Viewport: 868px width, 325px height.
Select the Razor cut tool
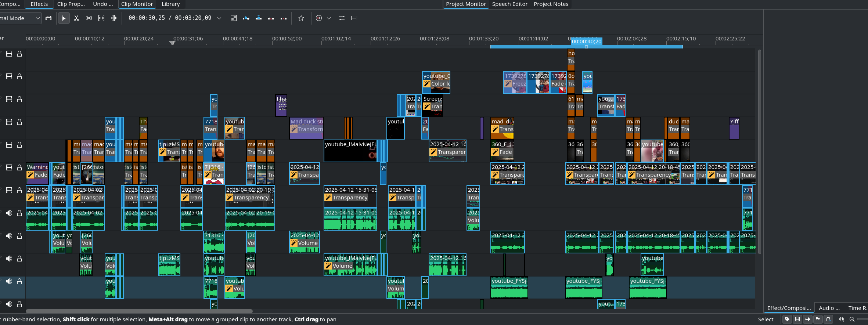click(x=76, y=18)
